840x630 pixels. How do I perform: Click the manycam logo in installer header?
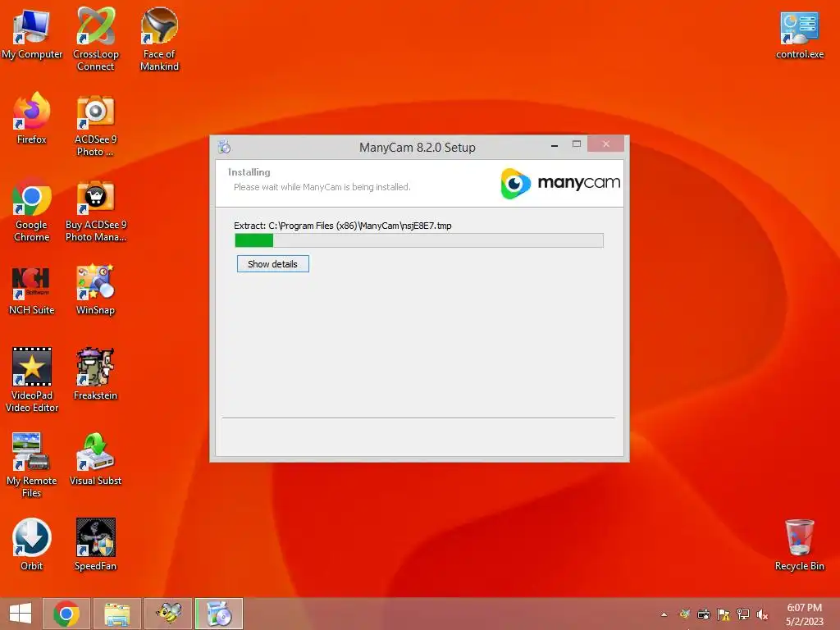tap(560, 183)
